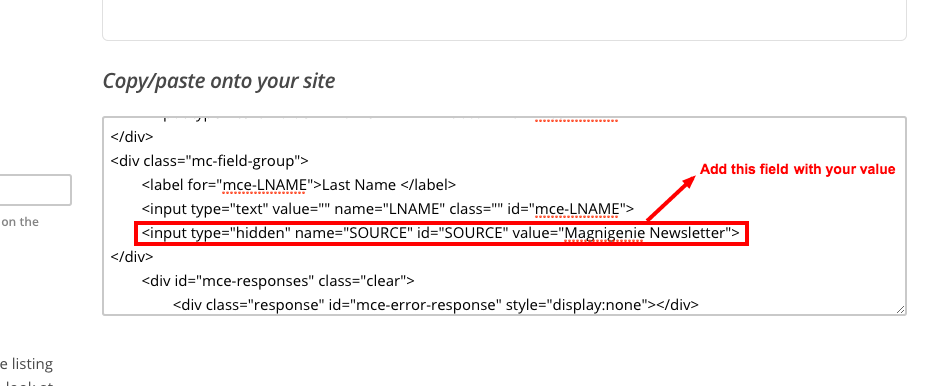Viewport: 935px width, 386px height.
Task: Click the input name="LNAME" code line
Action: click(x=388, y=209)
